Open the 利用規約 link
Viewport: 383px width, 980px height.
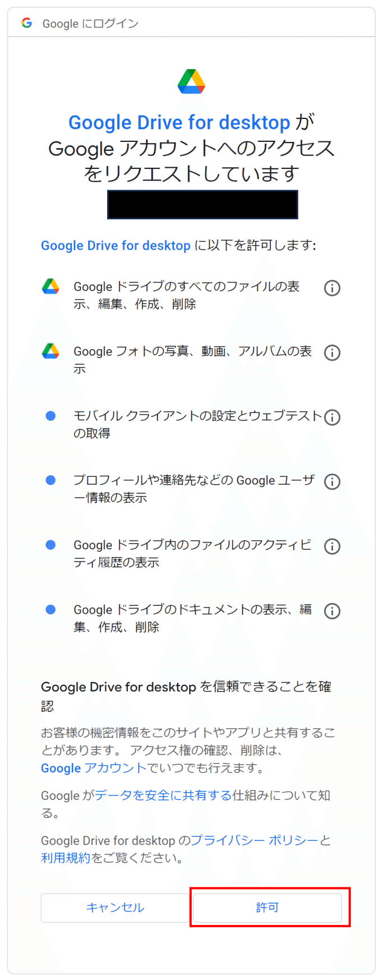66,858
